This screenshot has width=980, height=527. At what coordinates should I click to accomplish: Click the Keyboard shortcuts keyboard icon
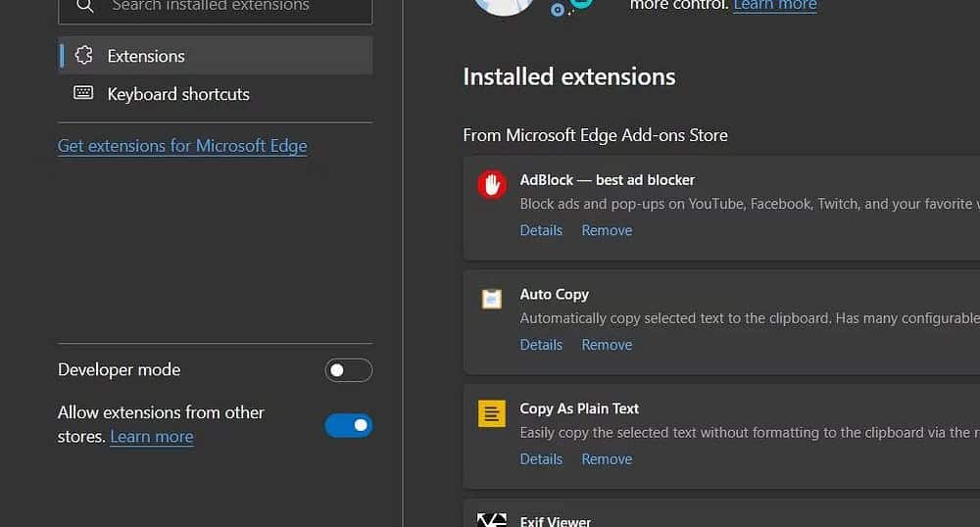[83, 94]
